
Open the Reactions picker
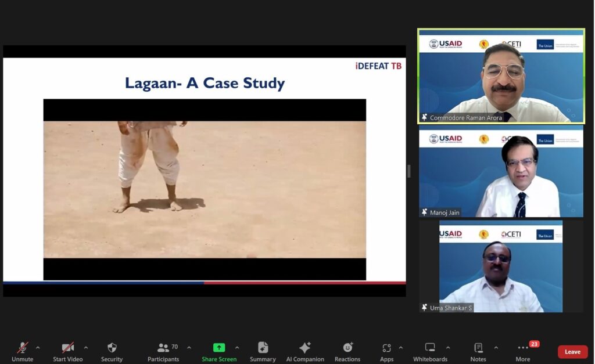[347, 351]
